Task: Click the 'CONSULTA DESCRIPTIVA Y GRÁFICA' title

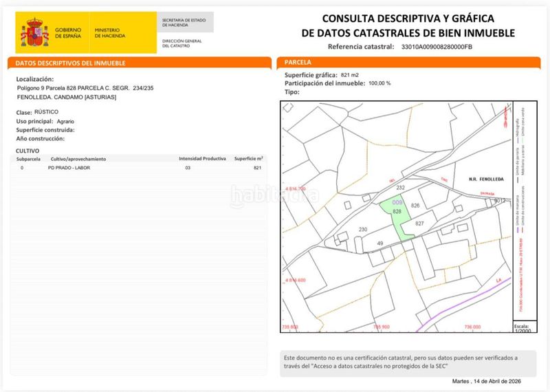Action: click(x=408, y=19)
